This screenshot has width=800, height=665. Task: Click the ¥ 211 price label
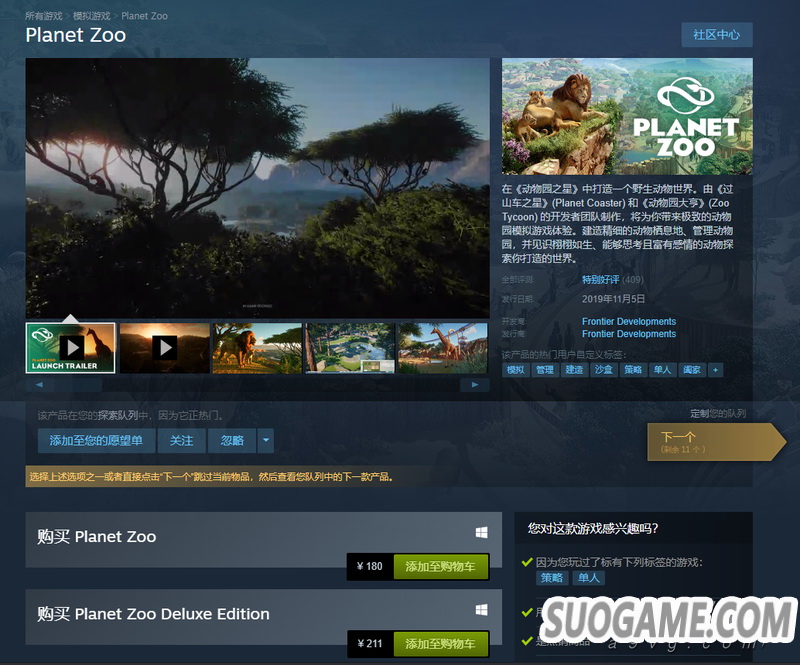[x=370, y=644]
